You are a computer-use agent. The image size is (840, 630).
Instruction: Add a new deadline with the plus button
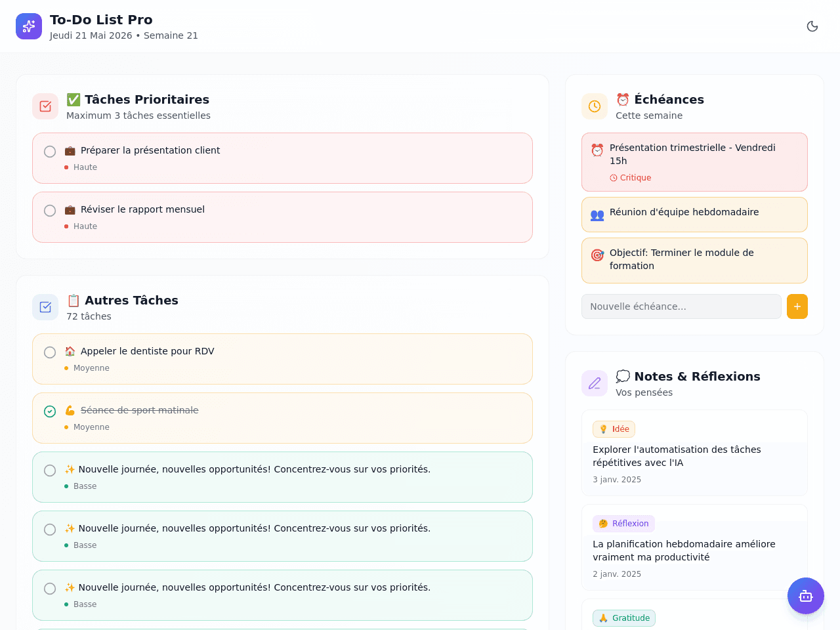click(x=797, y=306)
